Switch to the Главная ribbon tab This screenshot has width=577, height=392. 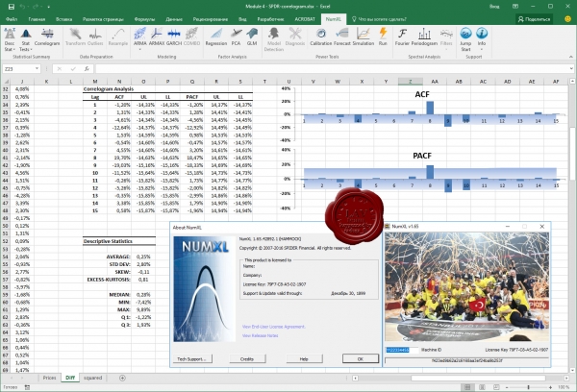point(37,19)
